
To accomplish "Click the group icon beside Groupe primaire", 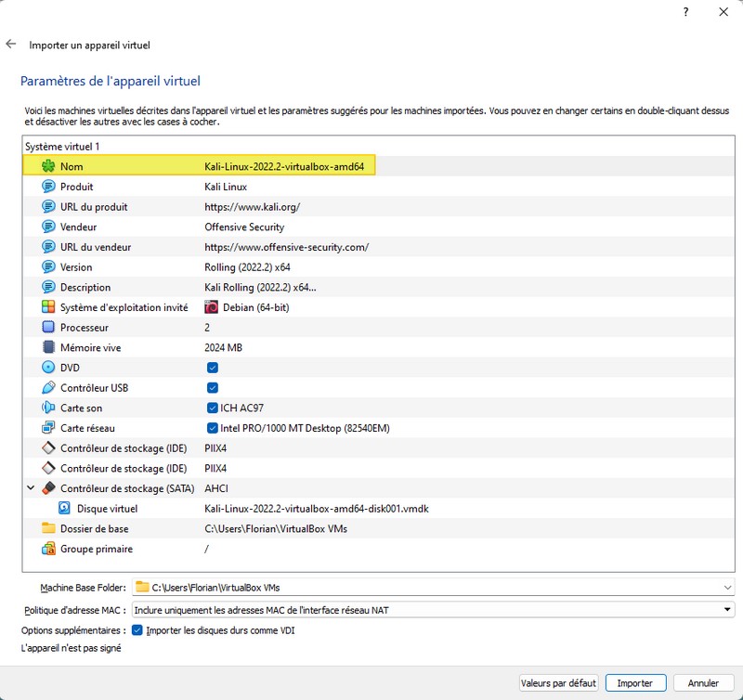I will pyautogui.click(x=48, y=549).
